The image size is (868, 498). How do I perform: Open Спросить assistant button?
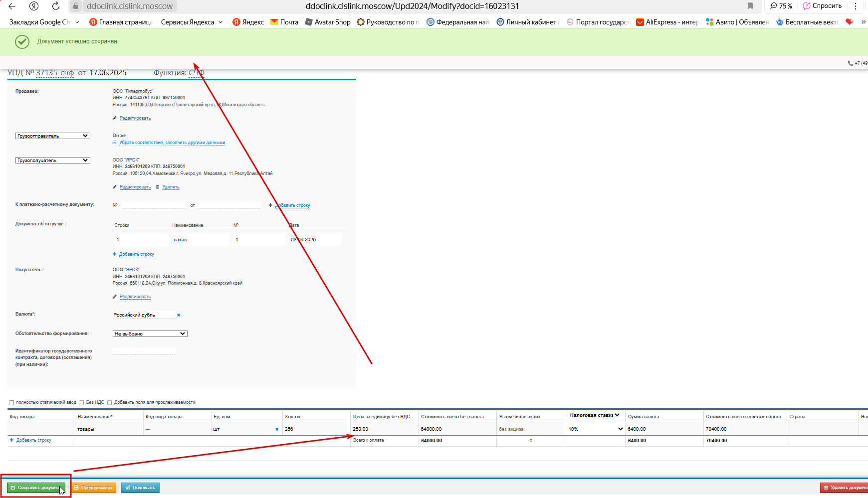822,6
